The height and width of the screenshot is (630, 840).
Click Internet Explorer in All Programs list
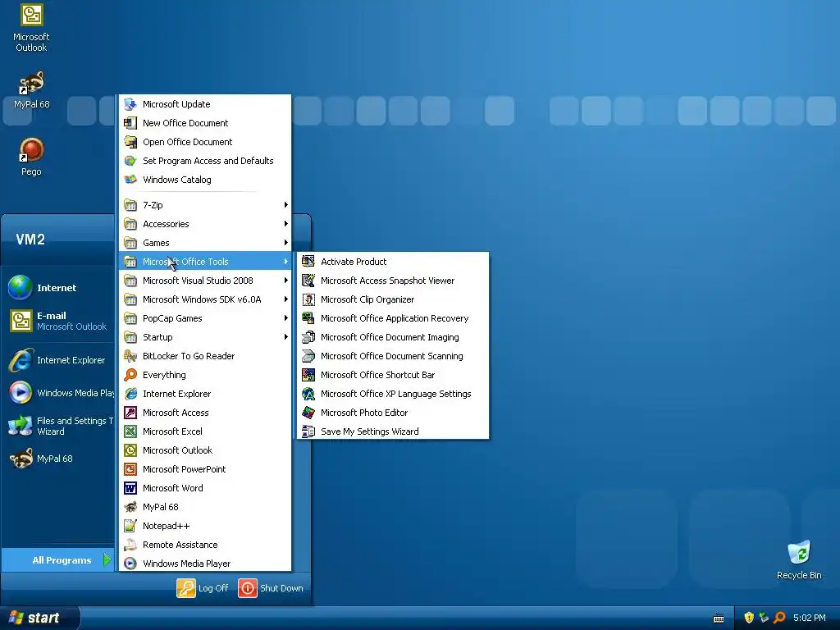tap(205, 394)
